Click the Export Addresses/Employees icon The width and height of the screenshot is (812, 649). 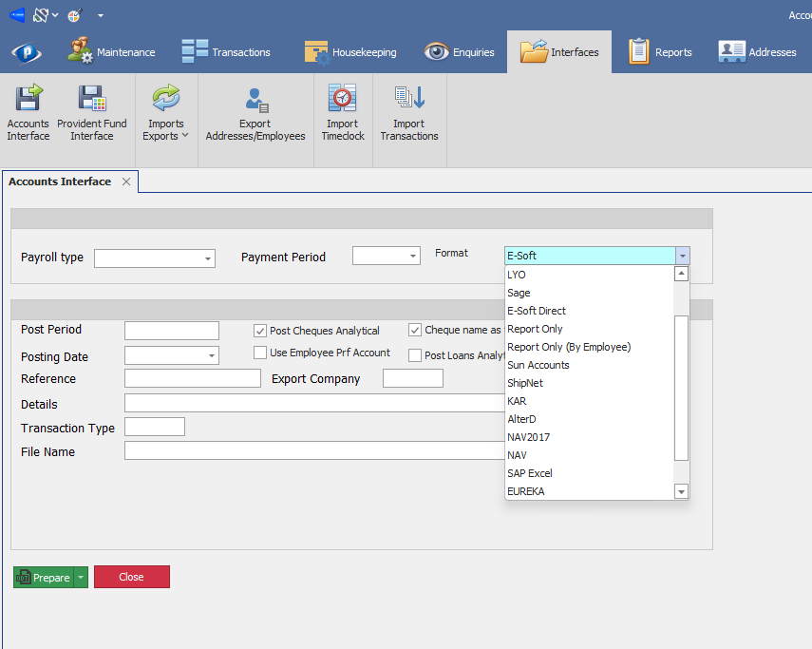pyautogui.click(x=255, y=113)
